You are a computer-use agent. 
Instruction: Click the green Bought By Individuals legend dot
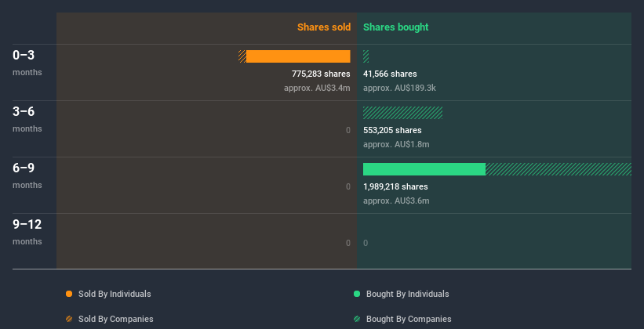point(357,294)
